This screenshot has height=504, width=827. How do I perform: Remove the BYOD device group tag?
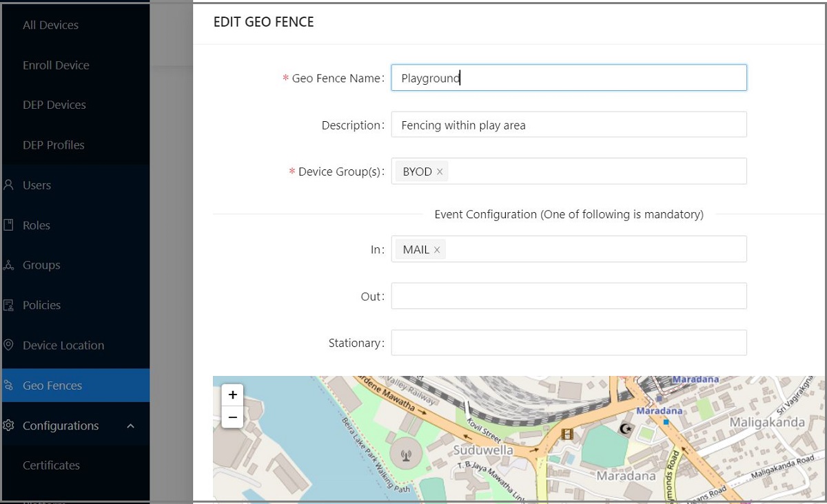coord(440,171)
